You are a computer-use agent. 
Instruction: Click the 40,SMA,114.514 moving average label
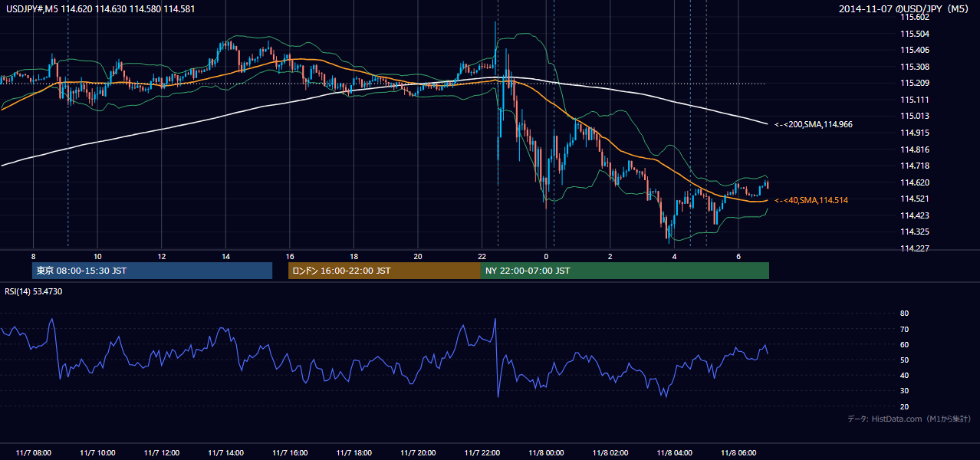[x=811, y=200]
